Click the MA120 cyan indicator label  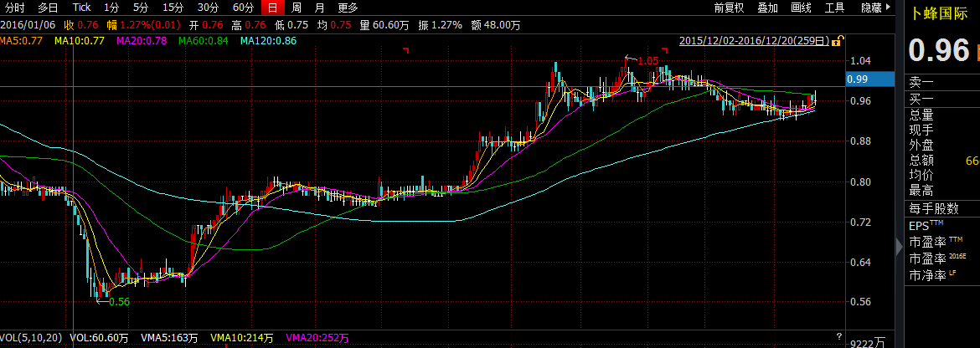pos(268,40)
